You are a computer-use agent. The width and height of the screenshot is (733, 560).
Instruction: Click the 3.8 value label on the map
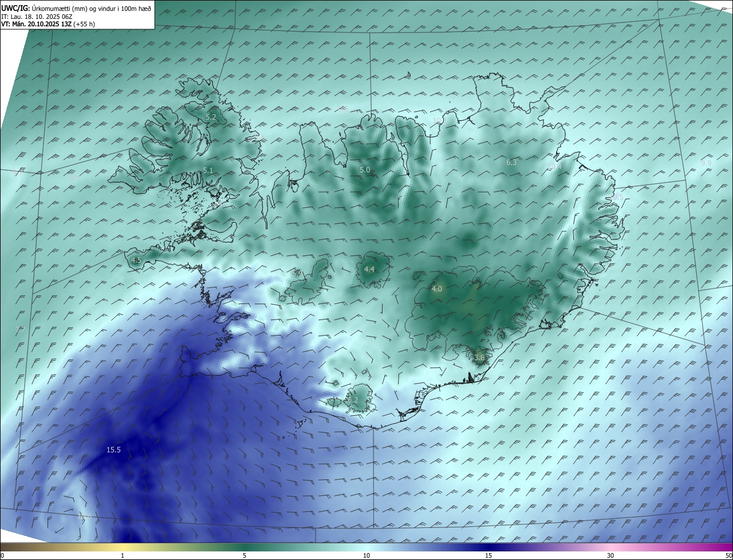(480, 357)
